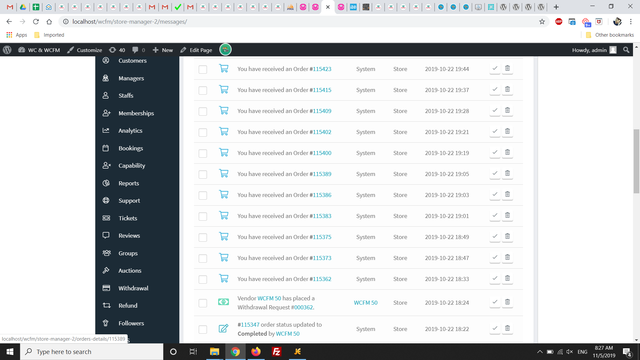Viewport: 640px width, 360px height.
Task: Open a new browser tab
Action: (x=556, y=7)
